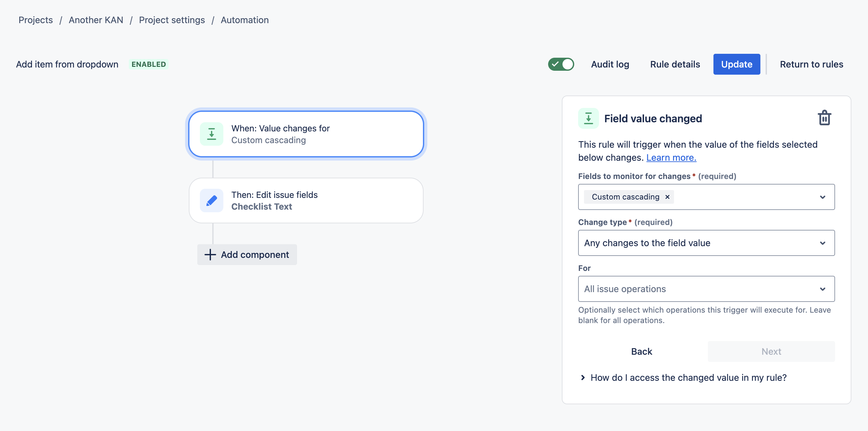868x431 pixels.
Task: Click the green Field value changed panel icon
Action: coord(588,118)
